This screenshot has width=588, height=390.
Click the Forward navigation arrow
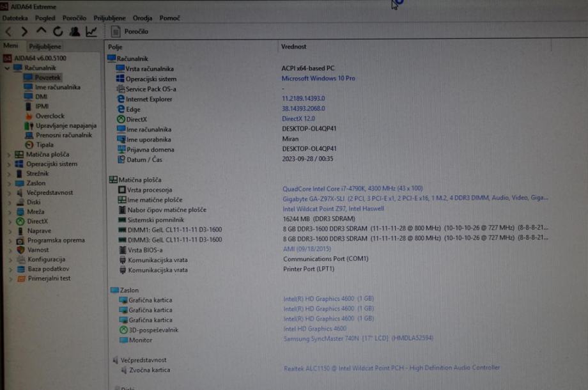[25, 32]
